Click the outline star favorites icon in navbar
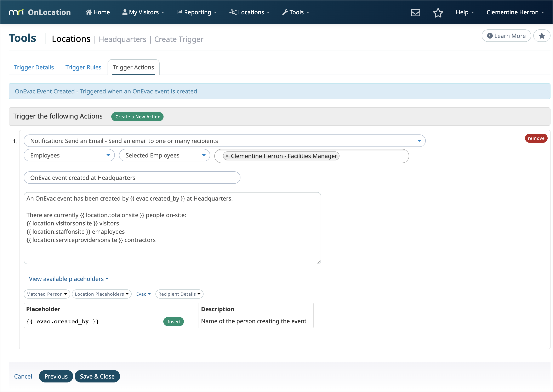Screen dimensions: 553x392 click(x=438, y=13)
